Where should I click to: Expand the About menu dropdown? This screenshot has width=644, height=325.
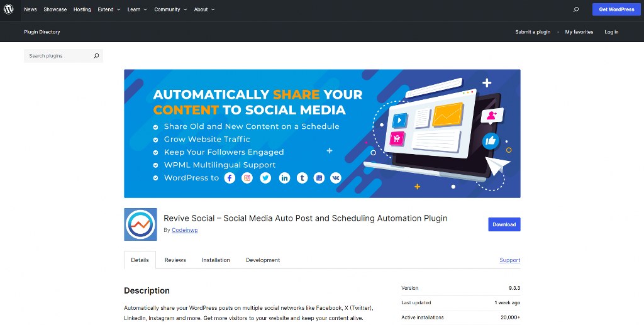click(204, 9)
